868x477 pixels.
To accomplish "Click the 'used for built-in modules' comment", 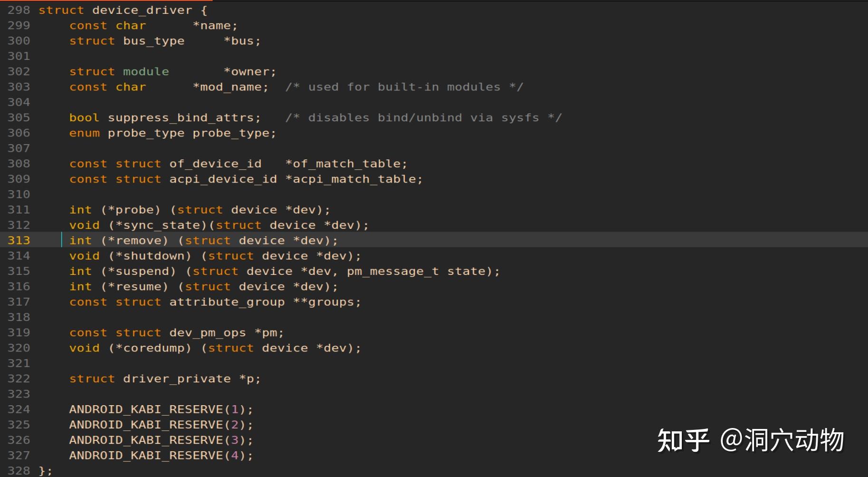I will point(404,87).
